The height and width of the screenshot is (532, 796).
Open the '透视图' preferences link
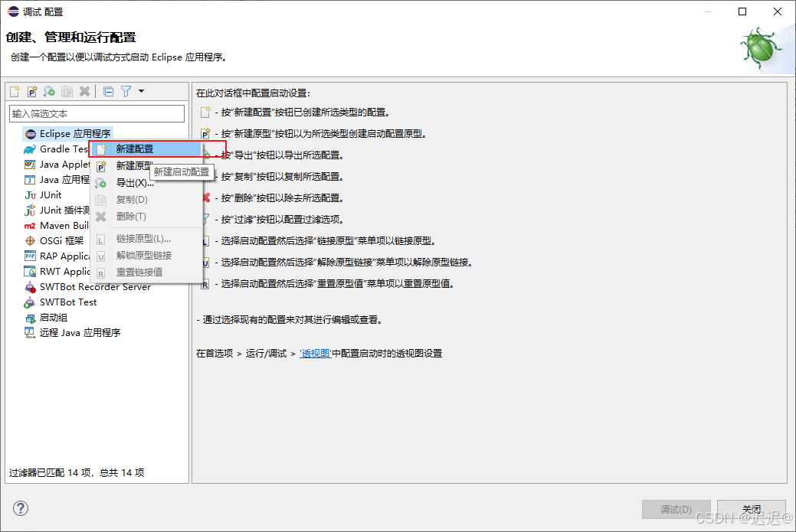point(315,354)
